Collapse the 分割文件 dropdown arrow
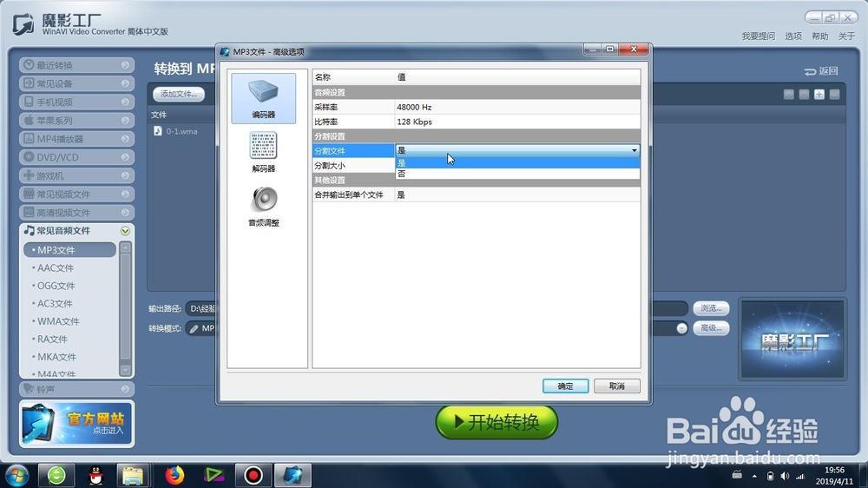Screen dimensions: 868x488 click(x=634, y=150)
